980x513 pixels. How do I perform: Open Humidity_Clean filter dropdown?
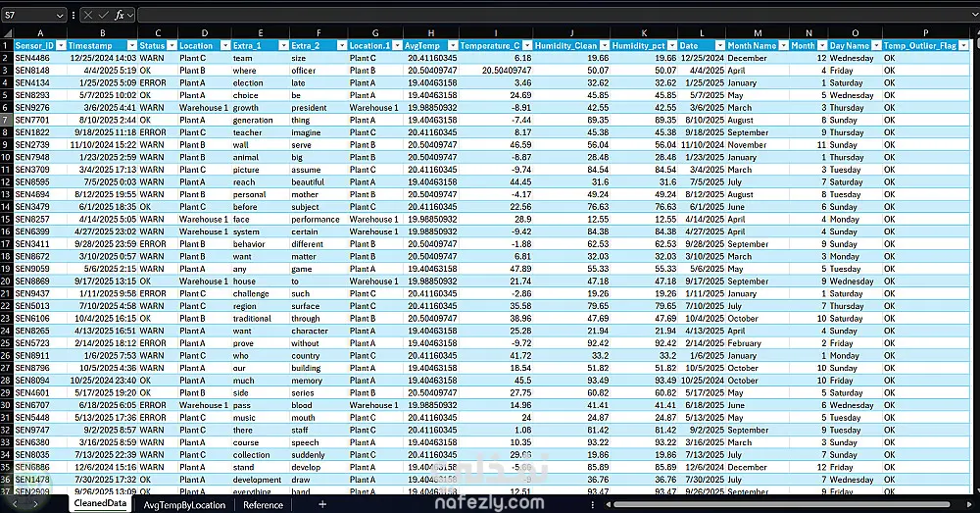[x=605, y=46]
